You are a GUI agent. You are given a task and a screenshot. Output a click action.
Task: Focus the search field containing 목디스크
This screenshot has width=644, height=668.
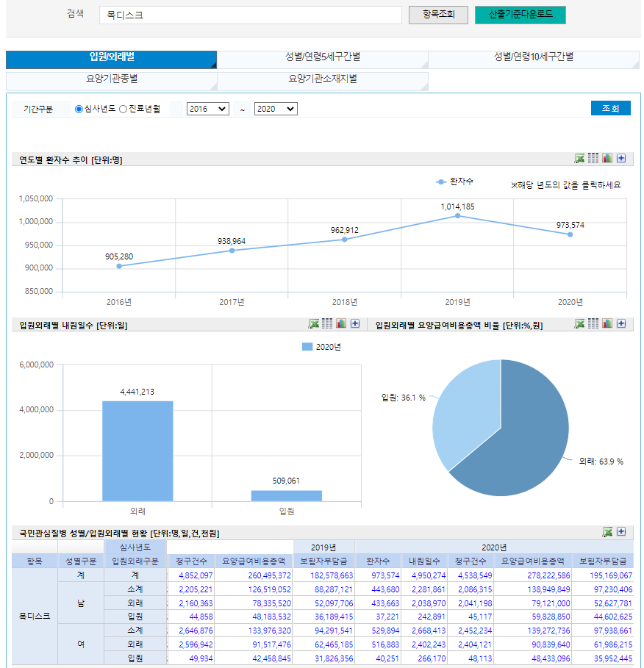(x=251, y=15)
